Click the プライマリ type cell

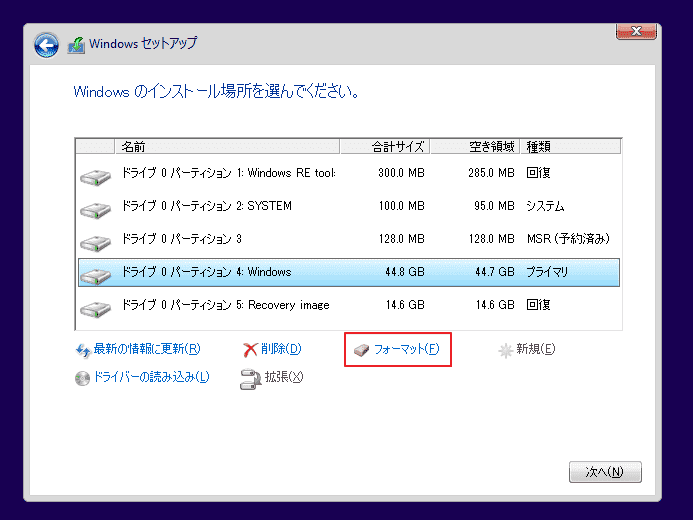click(x=547, y=272)
